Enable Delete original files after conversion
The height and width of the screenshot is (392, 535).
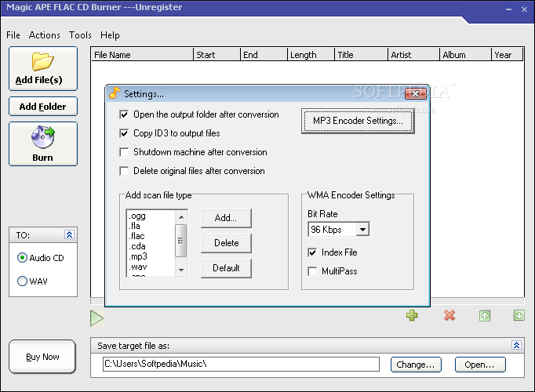(x=124, y=171)
